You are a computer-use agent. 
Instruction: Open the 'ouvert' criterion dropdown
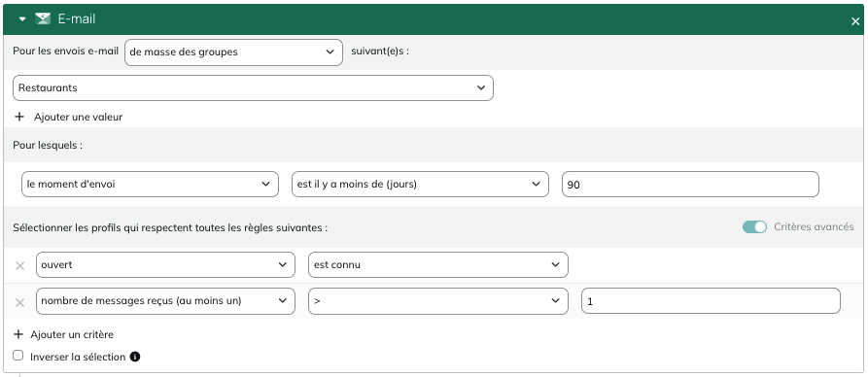pyautogui.click(x=165, y=265)
